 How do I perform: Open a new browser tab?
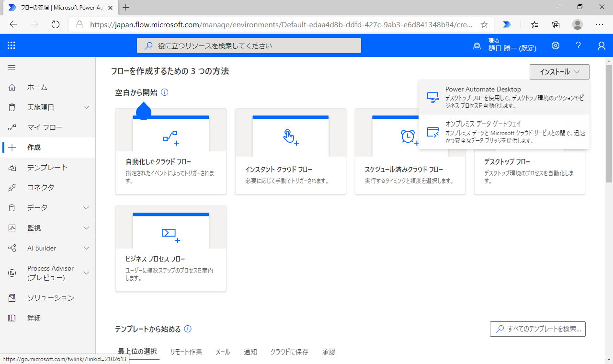click(126, 7)
